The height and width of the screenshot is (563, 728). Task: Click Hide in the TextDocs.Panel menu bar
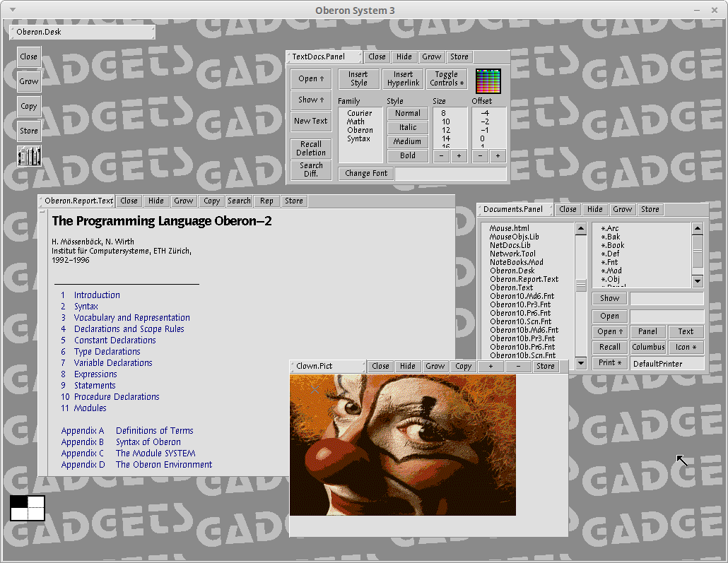click(404, 57)
